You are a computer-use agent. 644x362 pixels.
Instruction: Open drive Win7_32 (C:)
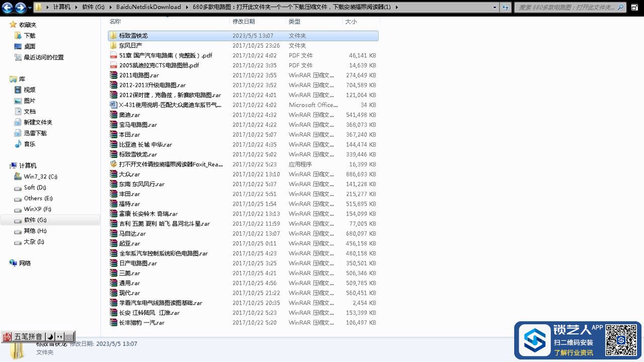pyautogui.click(x=40, y=176)
